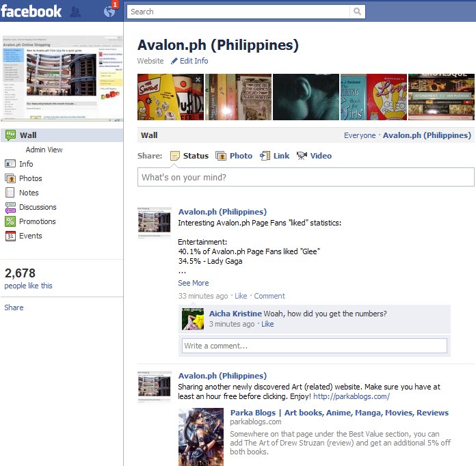Click the search magnifier button
The height and width of the screenshot is (466, 476).
point(357,12)
